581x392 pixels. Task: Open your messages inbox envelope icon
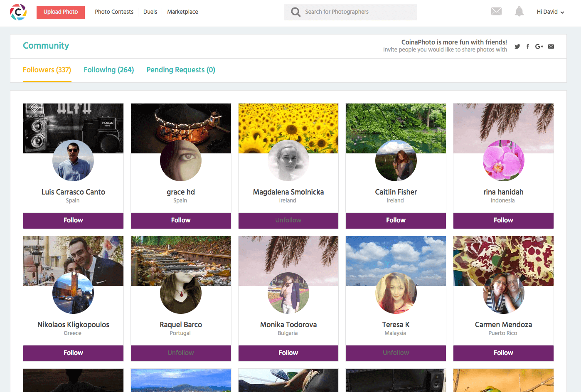496,11
